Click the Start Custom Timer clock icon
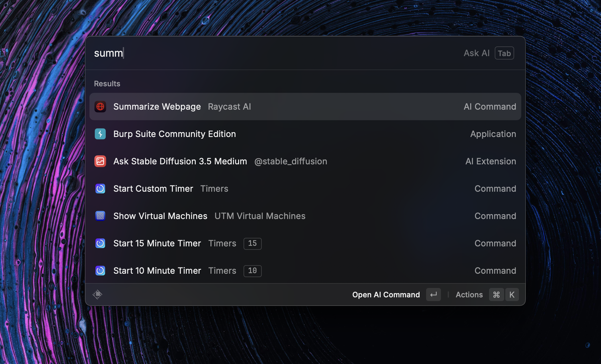Image resolution: width=601 pixels, height=364 pixels. pyautogui.click(x=100, y=189)
